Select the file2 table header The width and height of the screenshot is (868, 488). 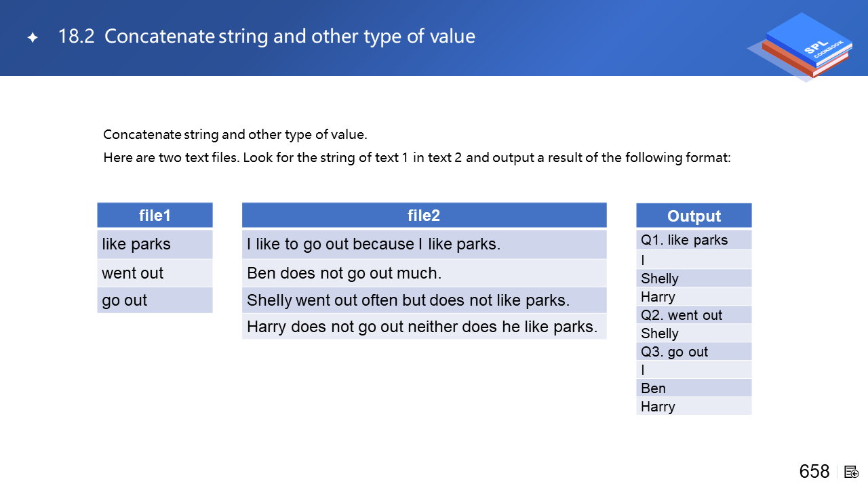[424, 216]
